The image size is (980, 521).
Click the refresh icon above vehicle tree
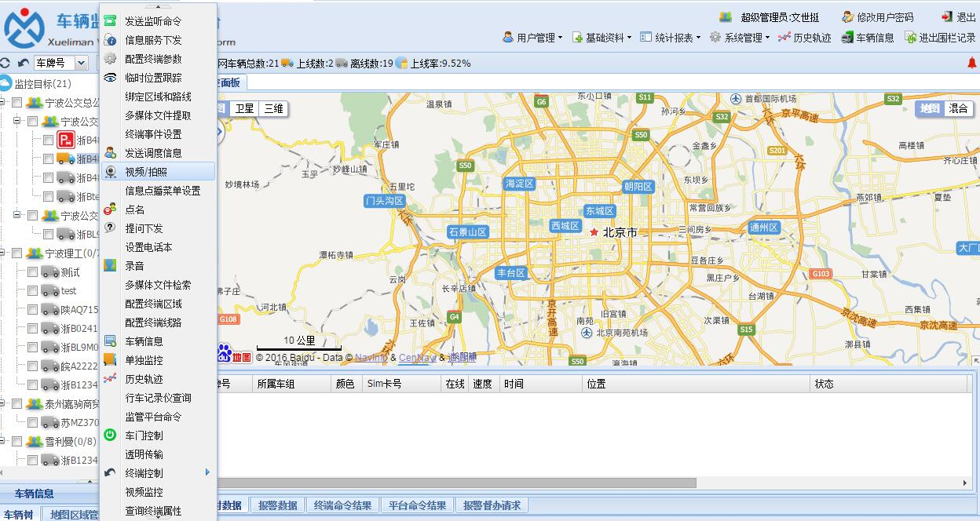pos(5,63)
